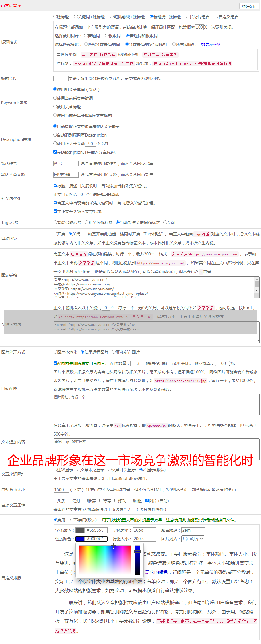Choose 随机前缀+源标题 option

pyautogui.click(x=112, y=17)
